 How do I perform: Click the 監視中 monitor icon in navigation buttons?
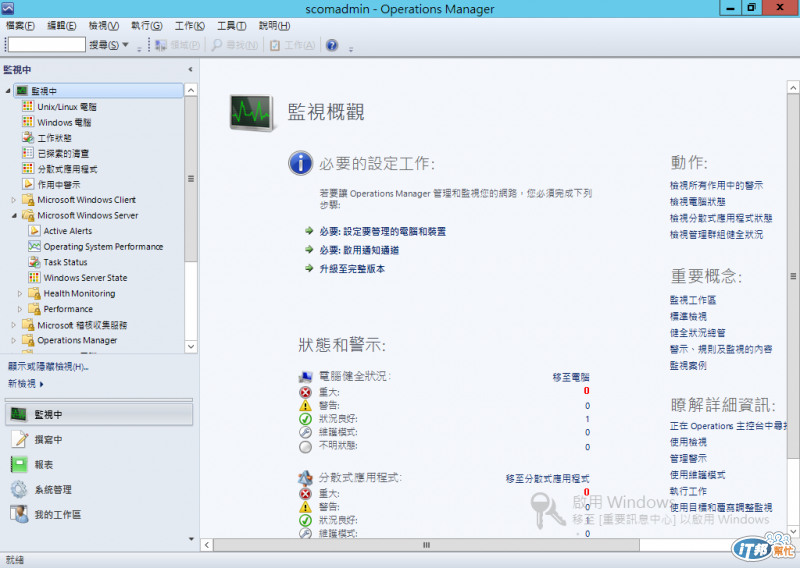[19, 414]
